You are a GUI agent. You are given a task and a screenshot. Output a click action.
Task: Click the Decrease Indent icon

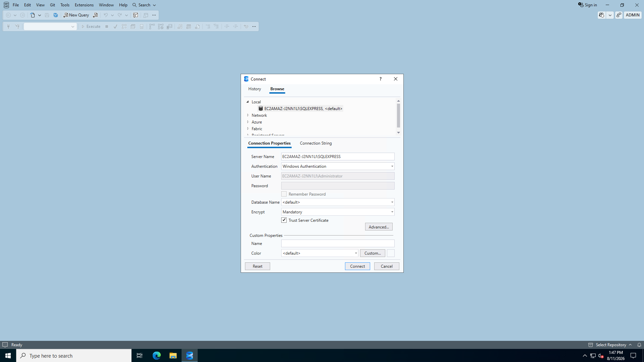(x=227, y=27)
